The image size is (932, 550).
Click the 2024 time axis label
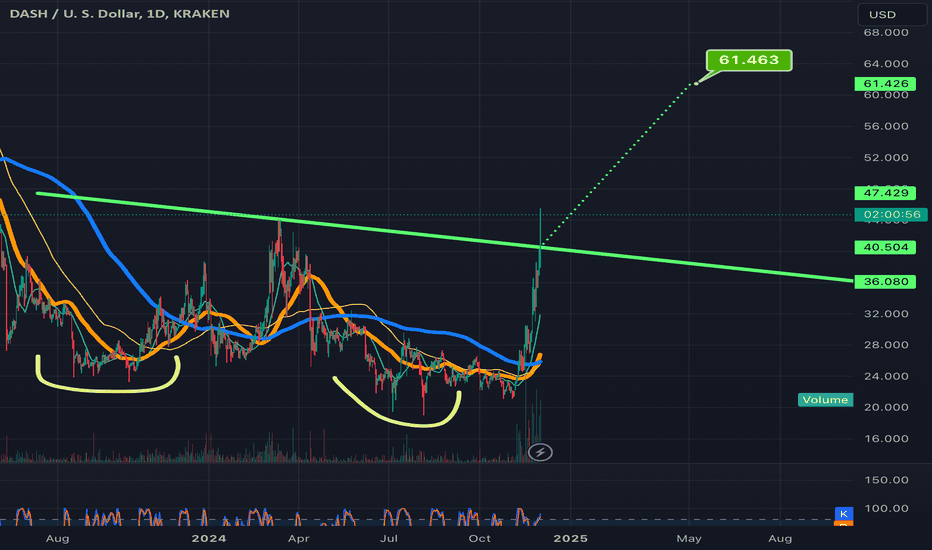pos(209,539)
